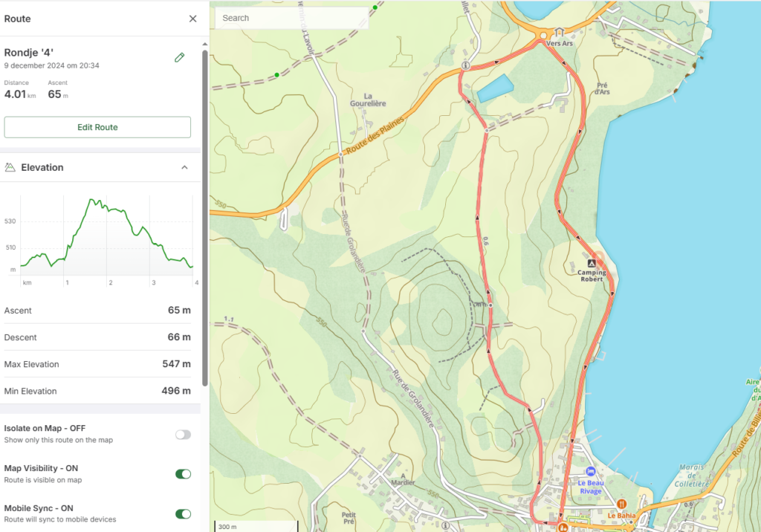Collapse the Elevation section chevron

coord(184,167)
